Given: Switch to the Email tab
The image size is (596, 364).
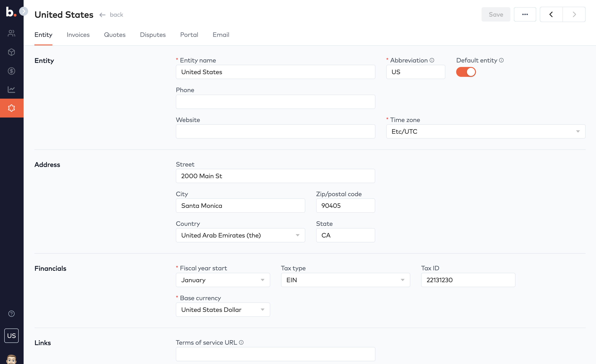Looking at the screenshot, I should (x=221, y=35).
